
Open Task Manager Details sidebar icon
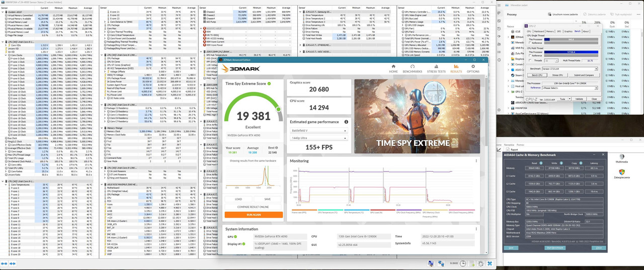[499, 52]
